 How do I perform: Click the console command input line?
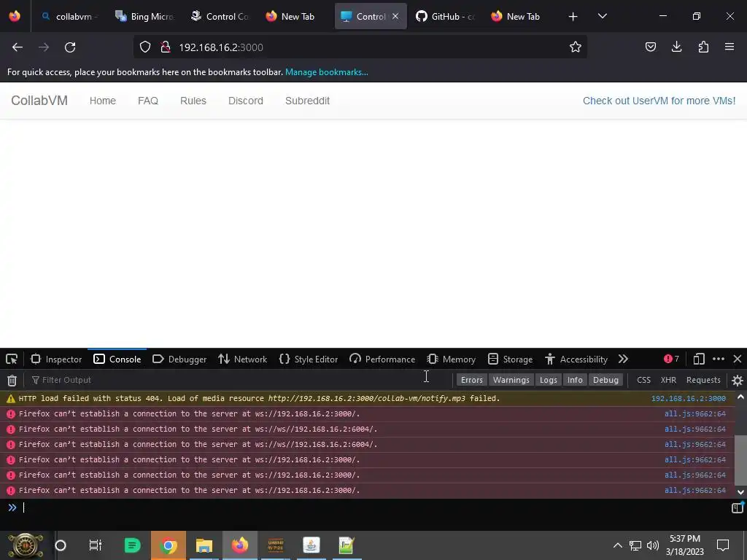point(371,507)
